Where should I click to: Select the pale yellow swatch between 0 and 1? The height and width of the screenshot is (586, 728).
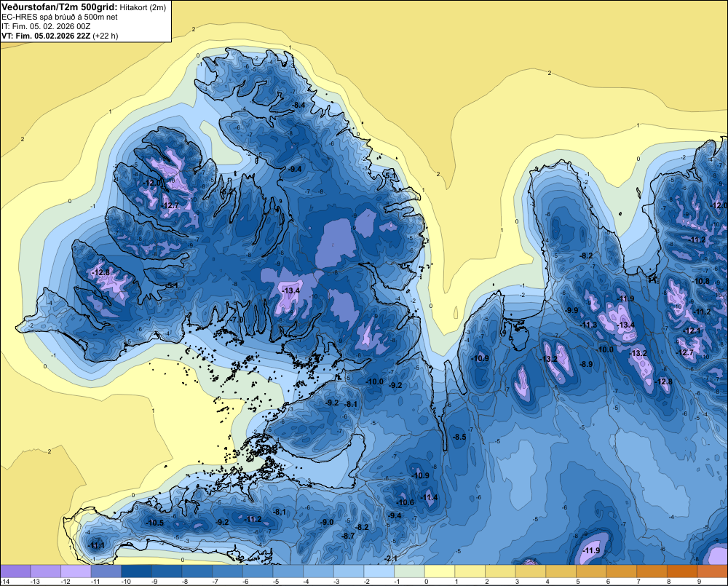click(x=440, y=571)
